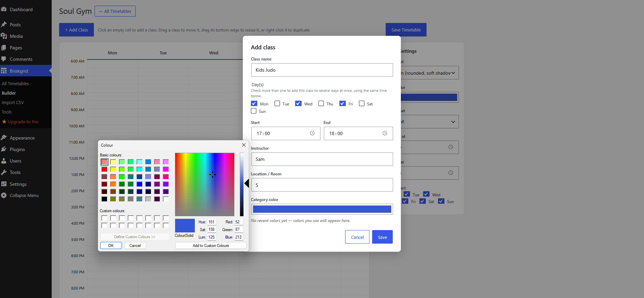Screen dimensions: 644x298
Task: Click Cancel in the Add class dialog
Action: coord(357,237)
